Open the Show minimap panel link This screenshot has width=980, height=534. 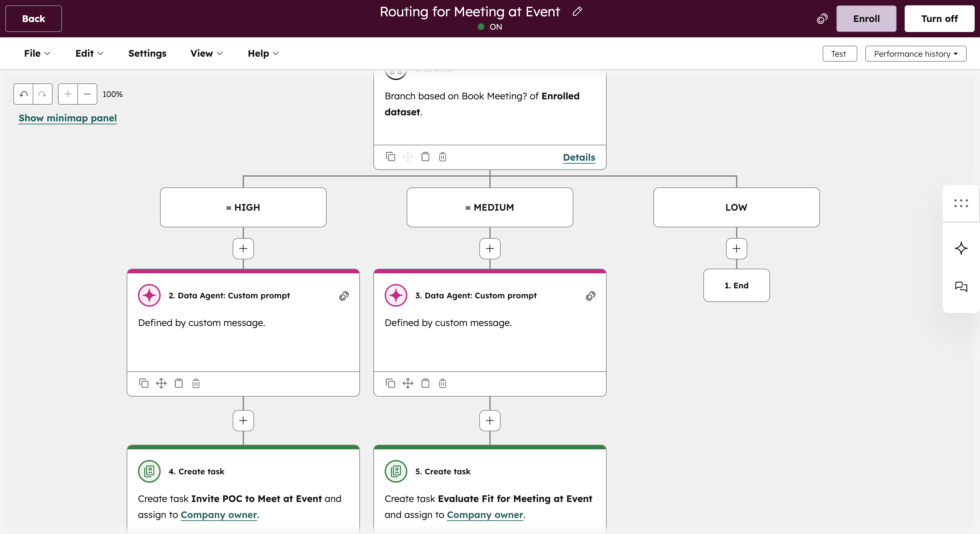click(x=68, y=118)
